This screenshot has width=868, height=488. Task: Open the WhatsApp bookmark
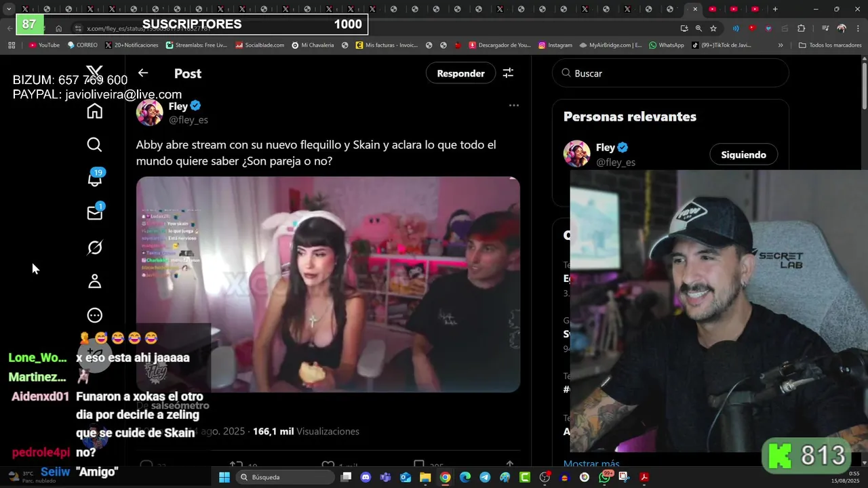point(667,45)
